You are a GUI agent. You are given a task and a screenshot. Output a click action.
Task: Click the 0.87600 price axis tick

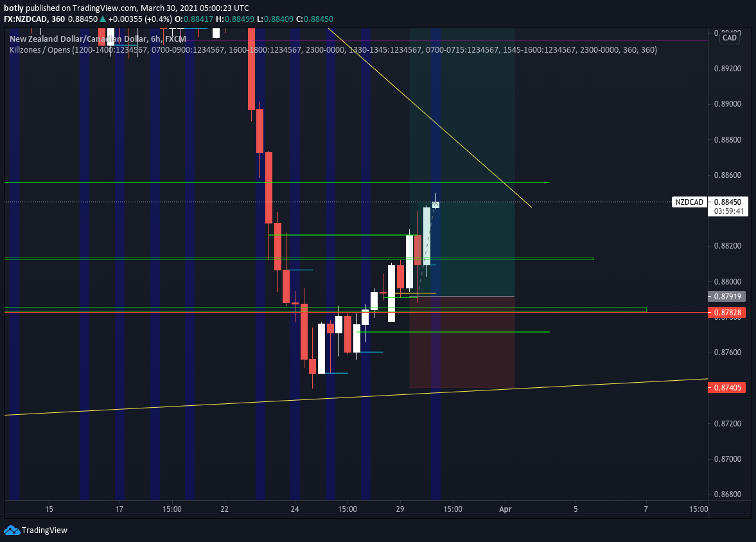click(728, 353)
